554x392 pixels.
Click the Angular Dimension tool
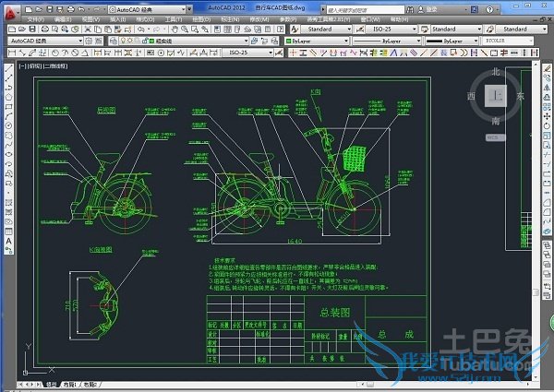tap(85, 53)
